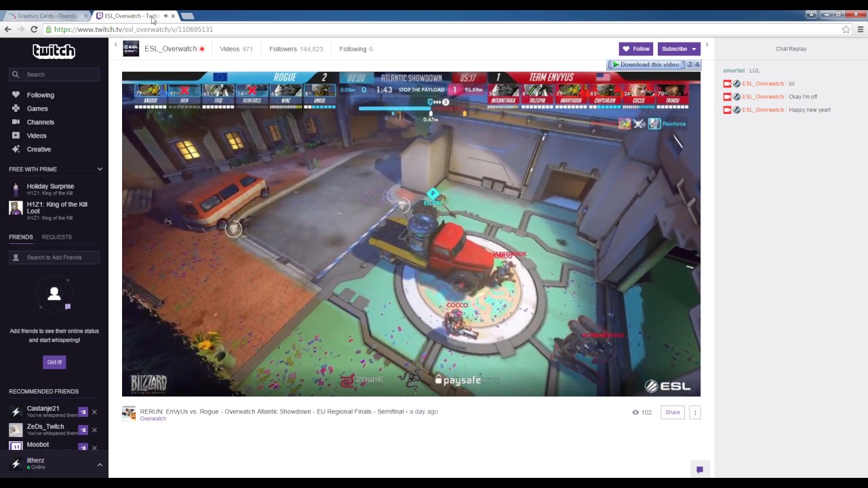Screen dimensions: 868x488
Task: Click amartial username in chat
Action: [734, 70]
